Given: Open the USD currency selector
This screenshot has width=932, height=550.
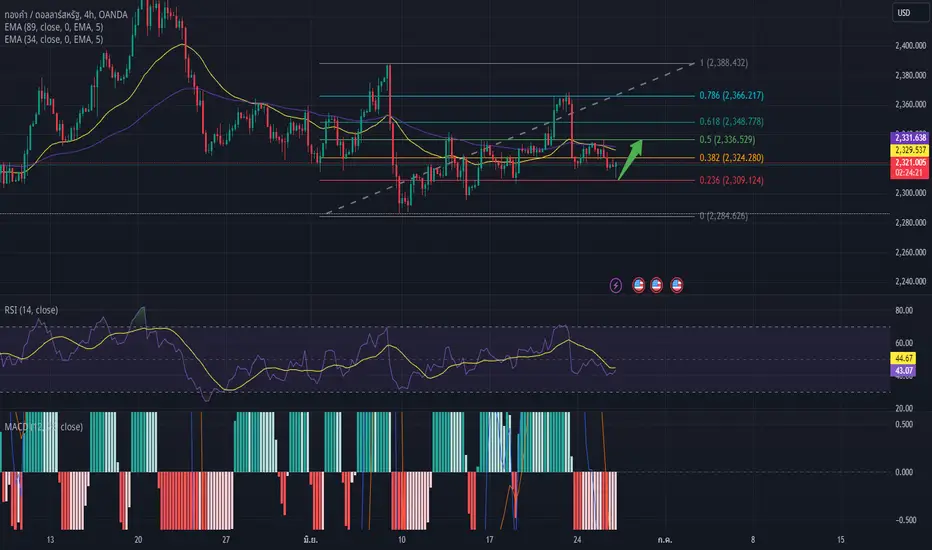Looking at the screenshot, I should (909, 12).
